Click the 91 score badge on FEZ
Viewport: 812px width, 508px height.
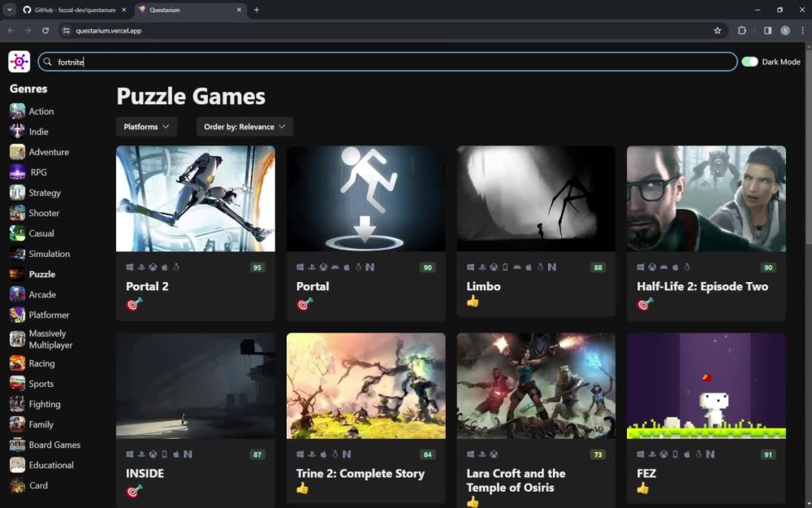768,454
